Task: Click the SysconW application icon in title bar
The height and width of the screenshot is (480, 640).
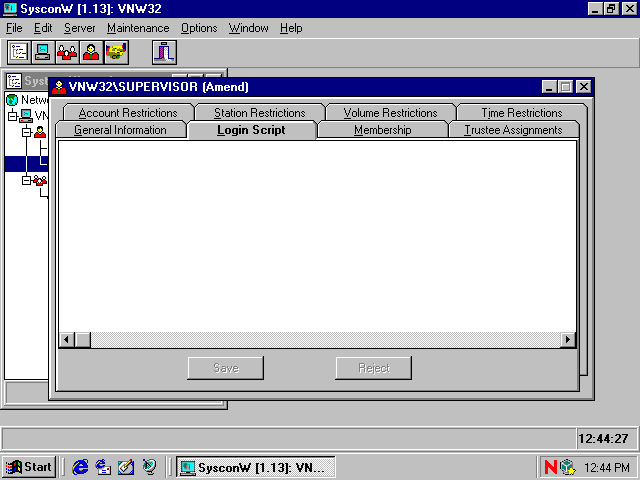Action: pos(10,9)
